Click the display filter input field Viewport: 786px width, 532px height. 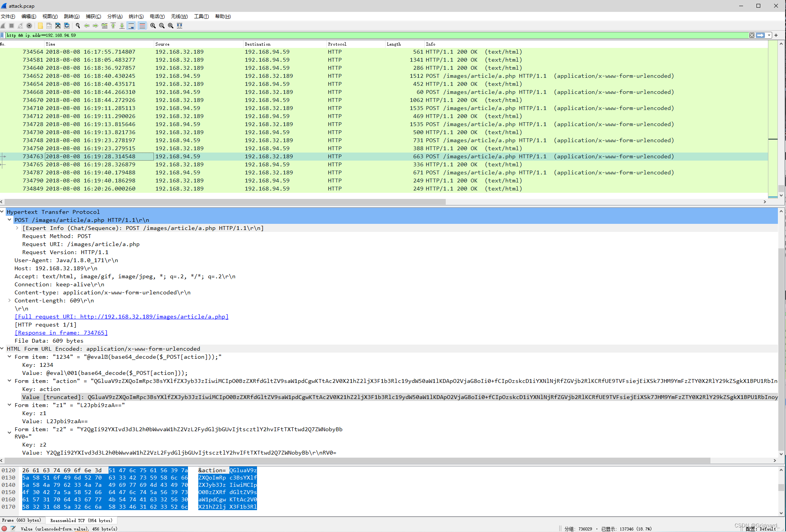[376, 35]
